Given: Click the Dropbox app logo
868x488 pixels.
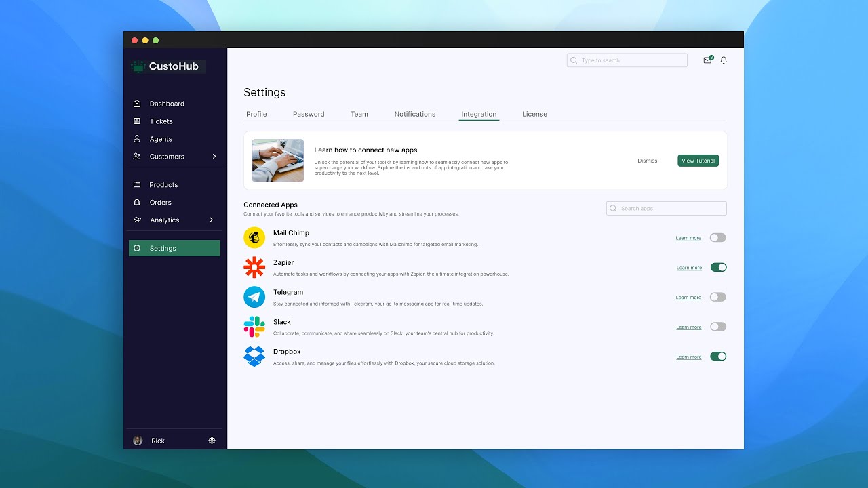Looking at the screenshot, I should [254, 357].
